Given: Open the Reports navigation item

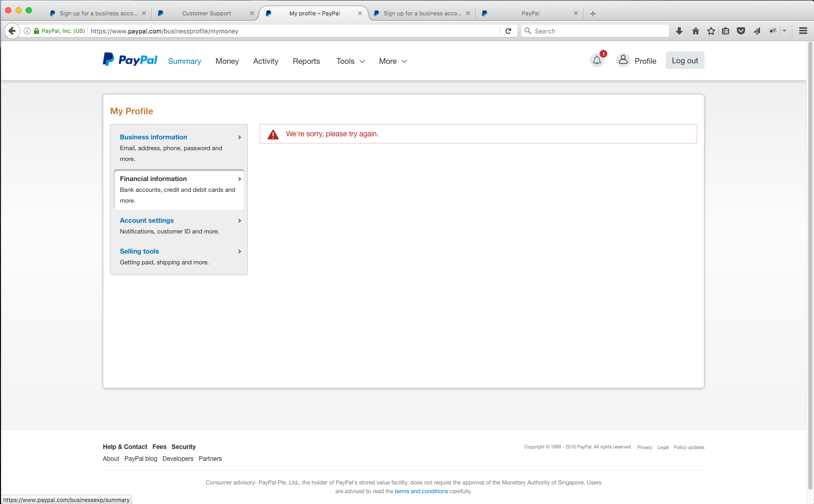Looking at the screenshot, I should [x=306, y=61].
